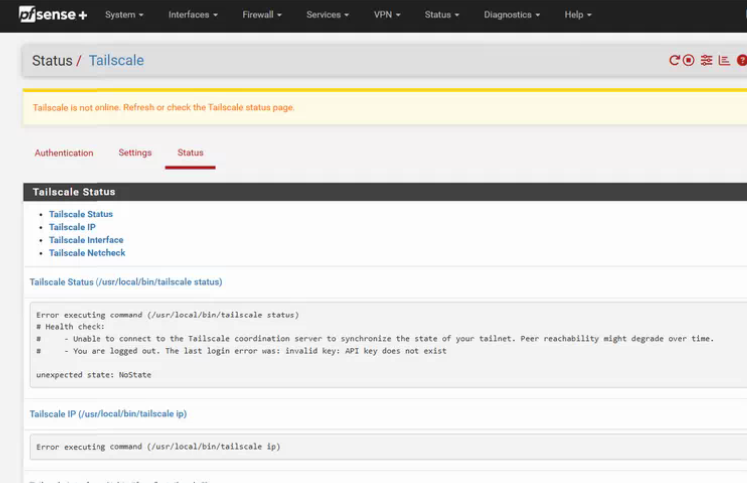The height and width of the screenshot is (483, 747).
Task: Jump to Tailscale Interface list link
Action: 86,240
